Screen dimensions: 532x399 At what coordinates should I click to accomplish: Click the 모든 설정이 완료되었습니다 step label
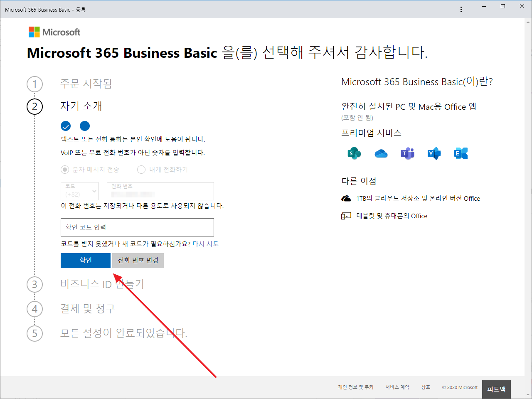(x=124, y=333)
